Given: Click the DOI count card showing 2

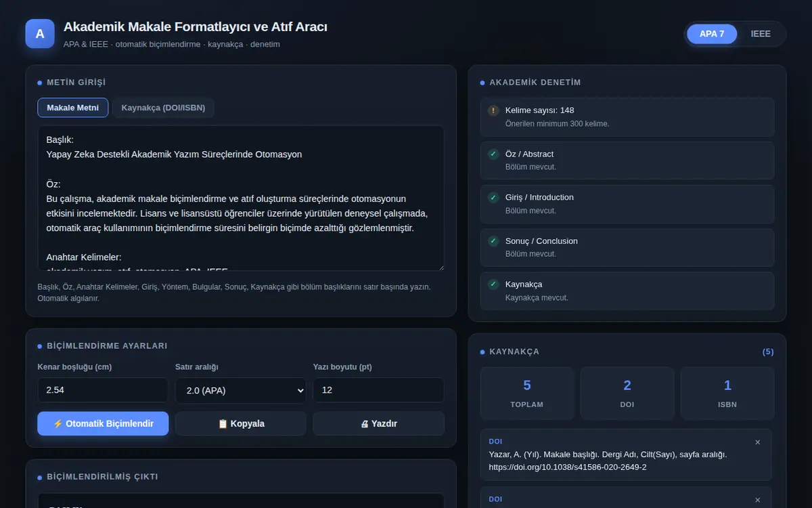Looking at the screenshot, I should (627, 394).
